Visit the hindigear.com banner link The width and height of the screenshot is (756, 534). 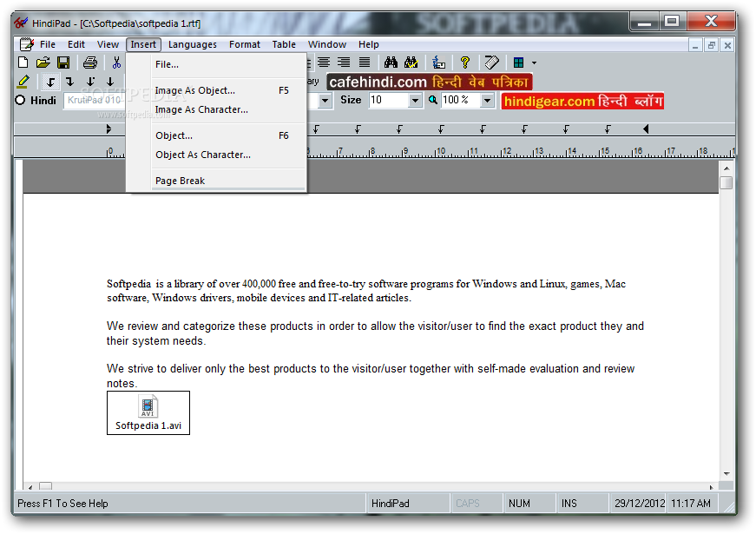pos(582,101)
